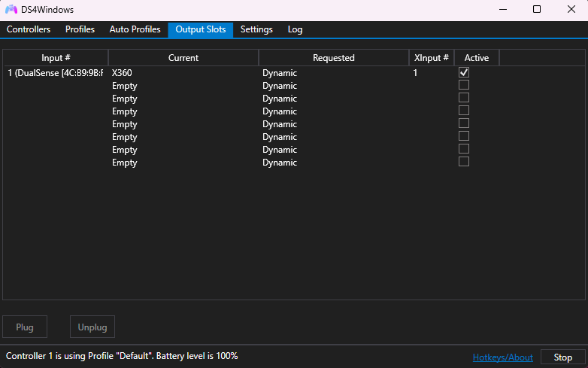588x368 pixels.
Task: Open the Profiles tab
Action: point(80,29)
